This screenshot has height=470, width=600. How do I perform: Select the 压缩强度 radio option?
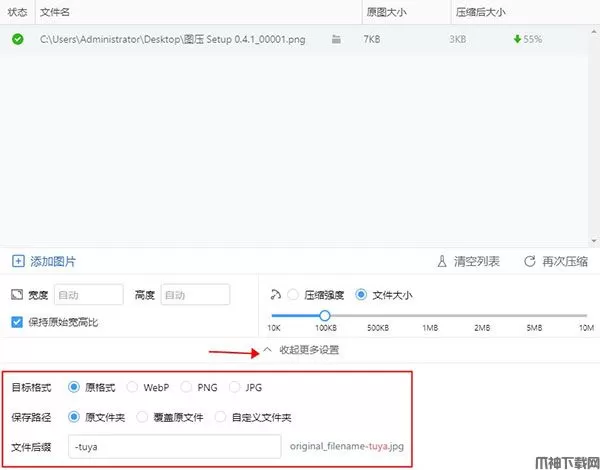tap(293, 295)
